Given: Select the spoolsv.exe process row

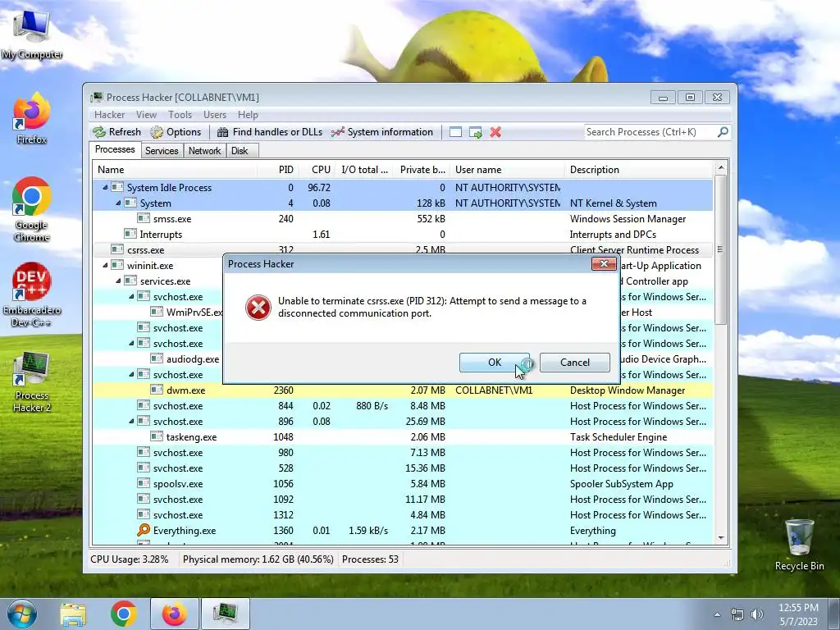Looking at the screenshot, I should click(x=403, y=483).
